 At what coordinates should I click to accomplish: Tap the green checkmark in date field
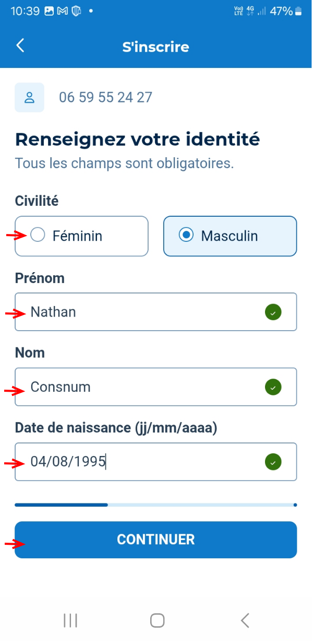(x=273, y=462)
